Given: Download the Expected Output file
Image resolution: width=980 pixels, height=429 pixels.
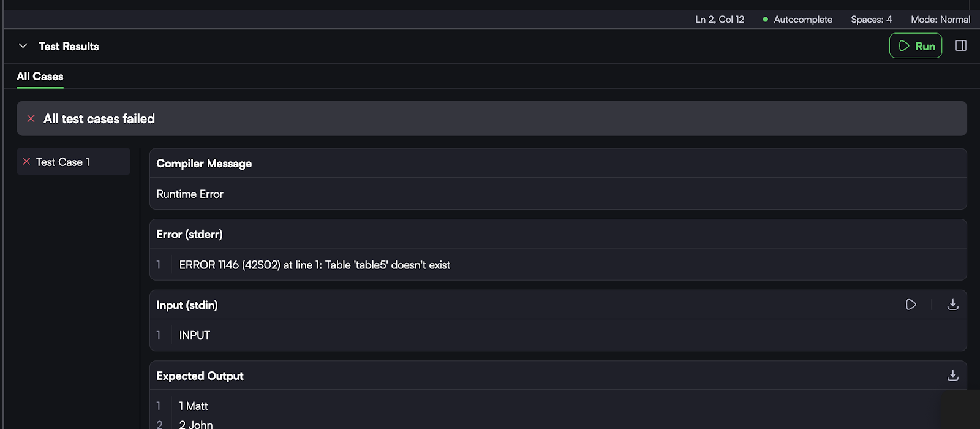Looking at the screenshot, I should (952, 376).
